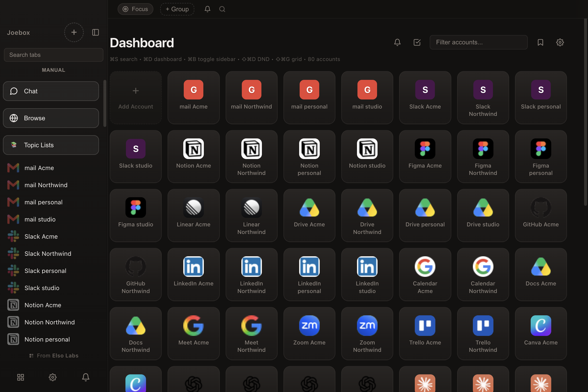Click the + Group button
This screenshot has height=392, width=588.
coord(177,9)
